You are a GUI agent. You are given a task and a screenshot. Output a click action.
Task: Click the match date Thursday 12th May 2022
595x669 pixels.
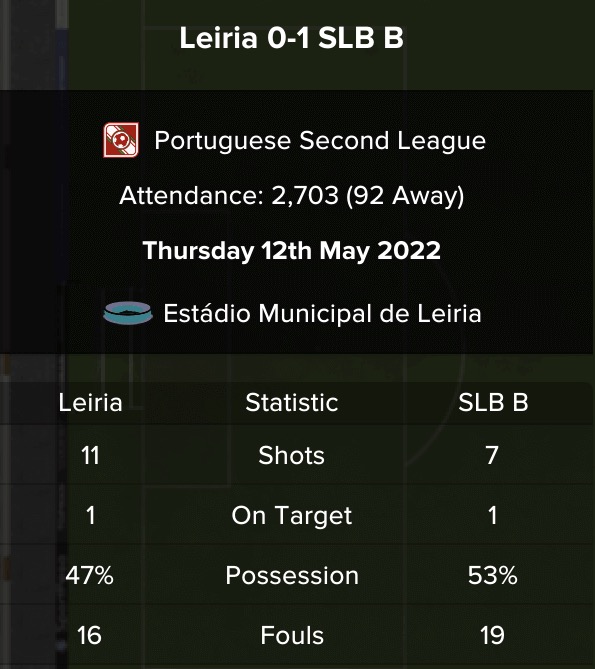coord(292,250)
